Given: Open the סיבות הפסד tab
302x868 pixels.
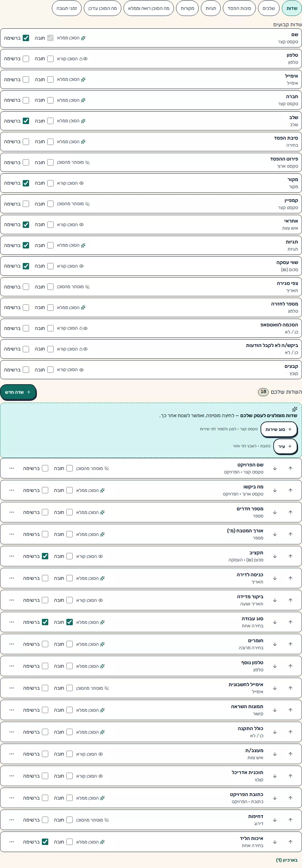Looking at the screenshot, I should tap(239, 9).
